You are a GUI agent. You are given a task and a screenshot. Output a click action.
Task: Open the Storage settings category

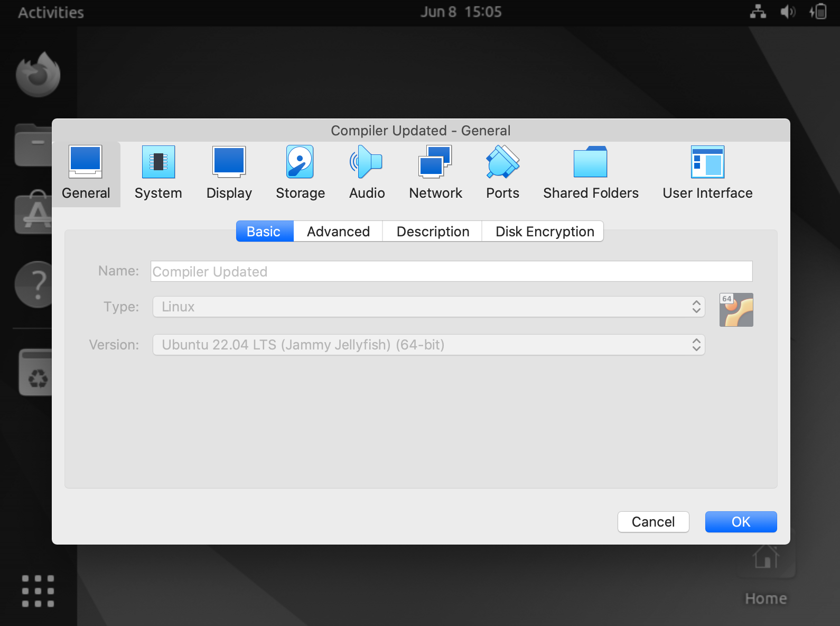(x=300, y=174)
